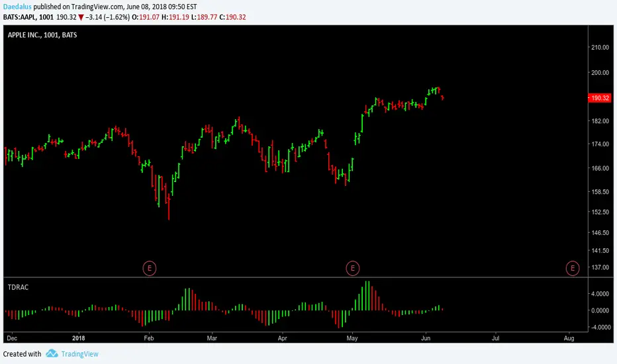Click the O:191.07 open value

coord(146,17)
